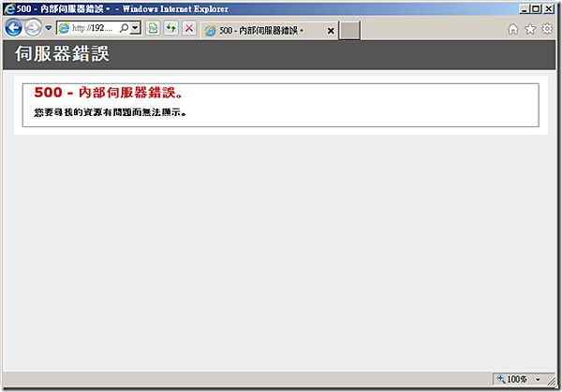Click the Forward navigation arrow
Screen dimensions: 562x392
pyautogui.click(x=34, y=28)
